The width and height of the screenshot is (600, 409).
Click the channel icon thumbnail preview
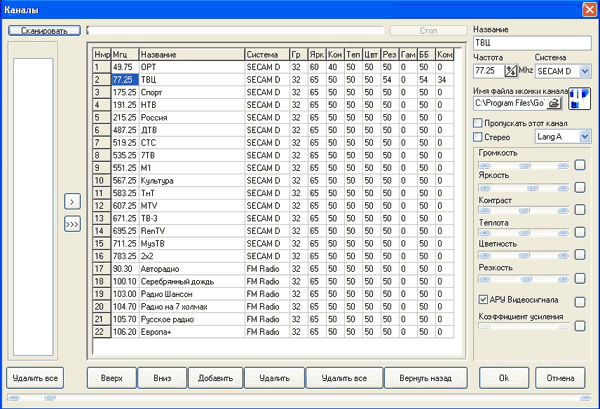click(579, 99)
